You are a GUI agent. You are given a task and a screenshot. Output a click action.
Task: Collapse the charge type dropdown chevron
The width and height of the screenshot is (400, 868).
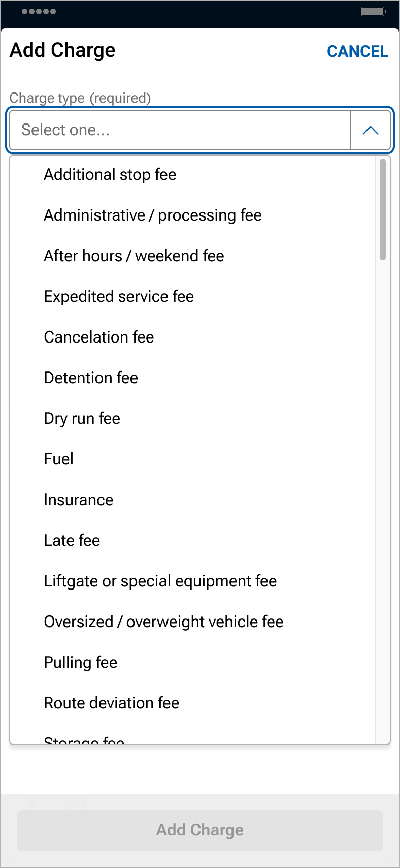point(371,130)
